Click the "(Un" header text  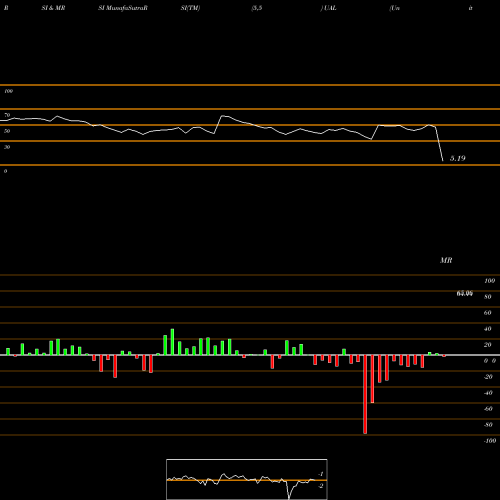(395, 8)
